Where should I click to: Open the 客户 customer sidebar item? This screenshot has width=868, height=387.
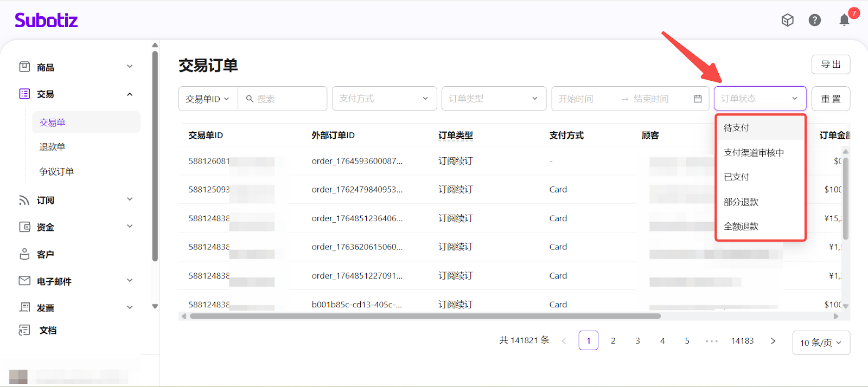(x=45, y=254)
